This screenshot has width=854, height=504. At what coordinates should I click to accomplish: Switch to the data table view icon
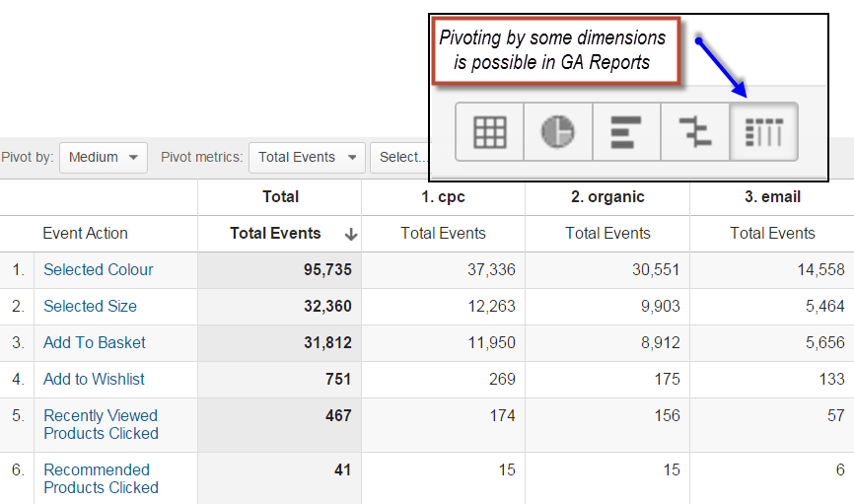[490, 132]
